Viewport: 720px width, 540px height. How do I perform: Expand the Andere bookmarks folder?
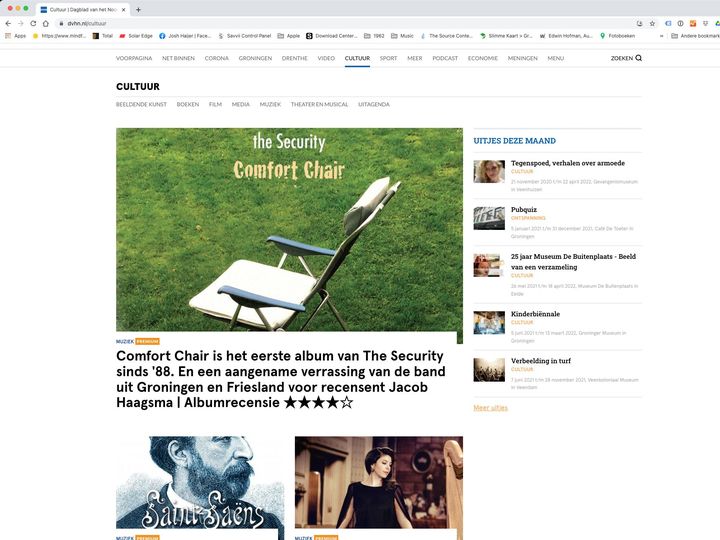(695, 36)
